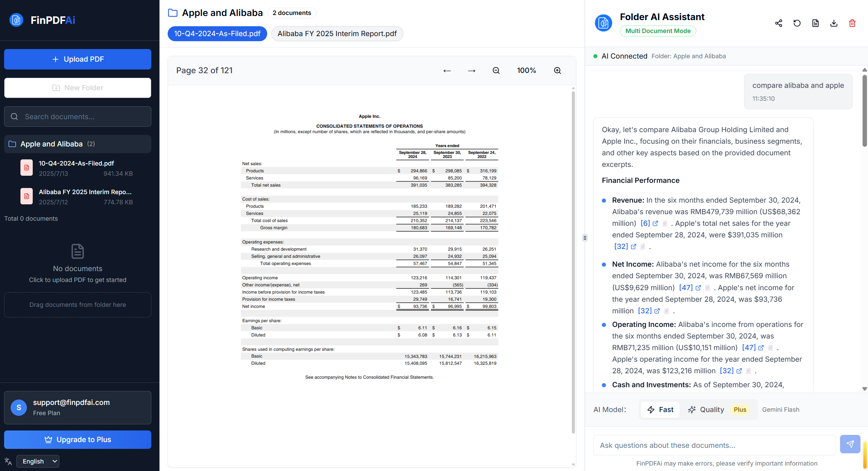The width and height of the screenshot is (868, 471).
Task: Open the support@finpdfai.com account card
Action: 78,407
